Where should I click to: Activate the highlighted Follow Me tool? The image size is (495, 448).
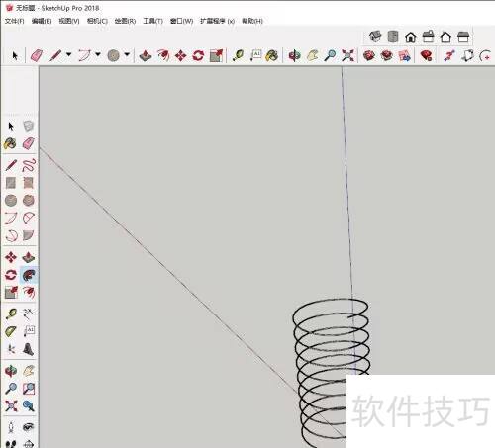click(29, 275)
